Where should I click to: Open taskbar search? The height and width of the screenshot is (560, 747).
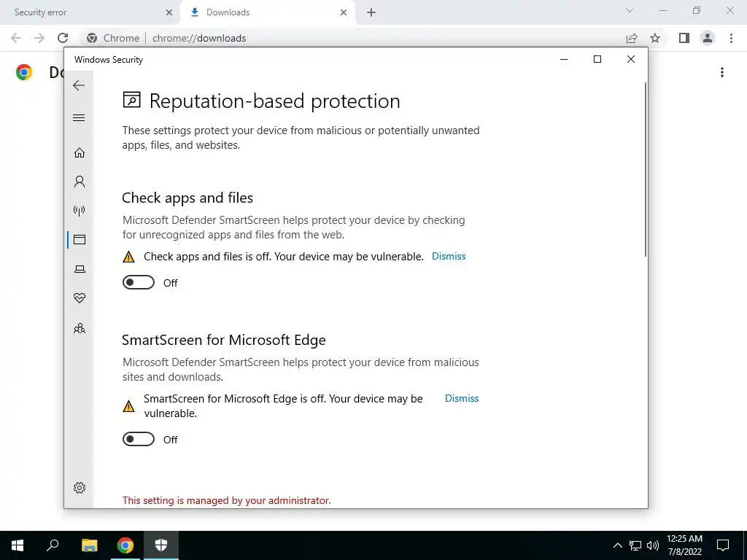point(53,545)
